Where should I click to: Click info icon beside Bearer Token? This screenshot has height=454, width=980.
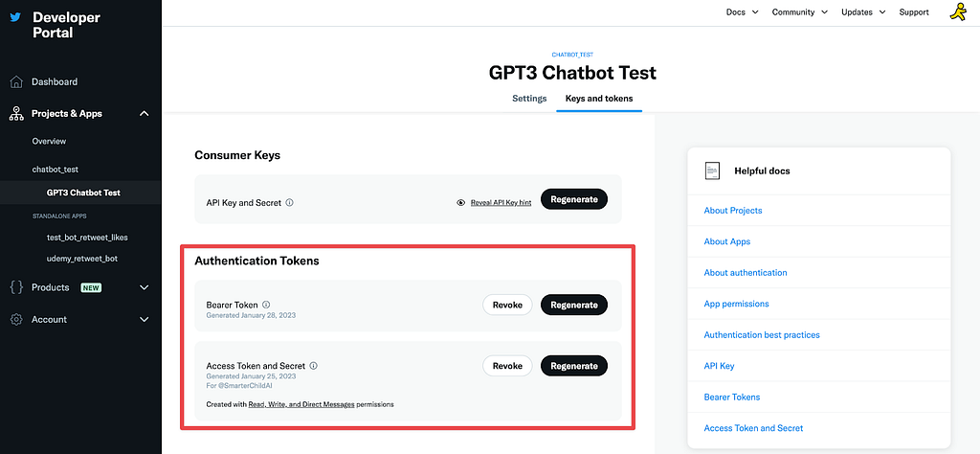266,305
